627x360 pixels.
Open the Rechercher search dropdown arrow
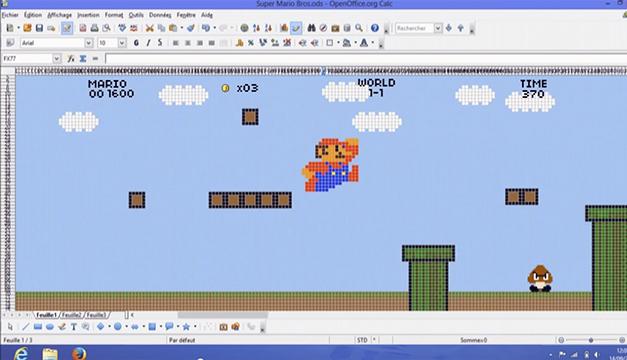[438, 28]
